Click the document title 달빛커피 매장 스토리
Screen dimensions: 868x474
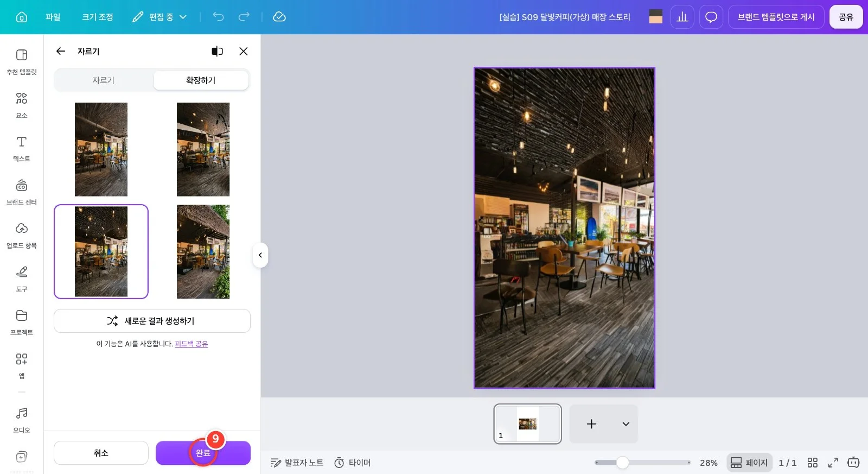coord(565,17)
